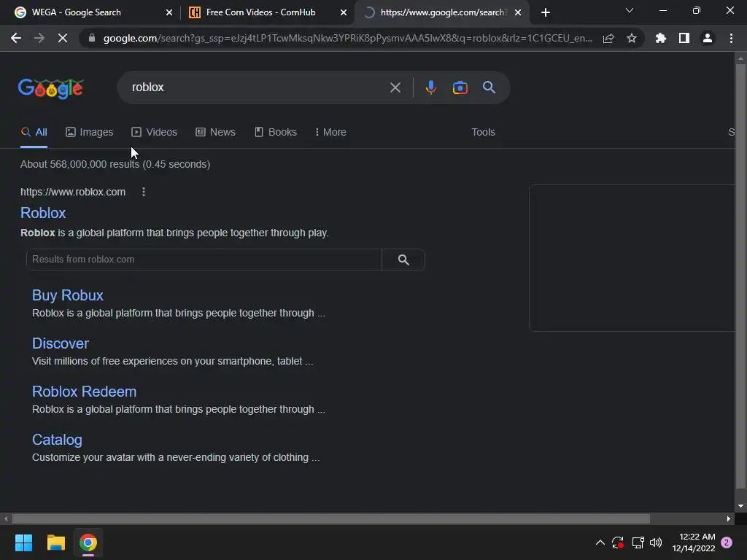The height and width of the screenshot is (560, 747).
Task: Click the horizontal scrollbar thumb
Action: [331, 518]
